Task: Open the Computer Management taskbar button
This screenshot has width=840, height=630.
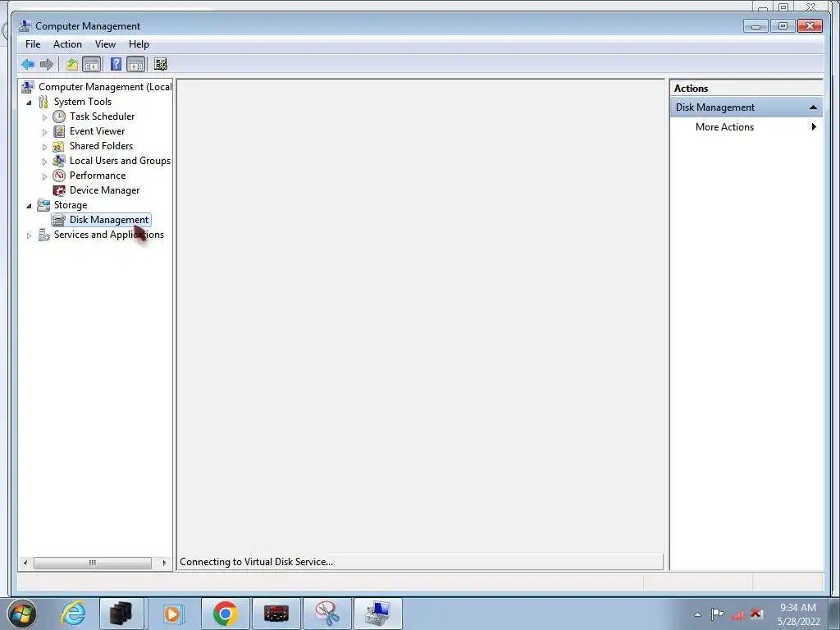Action: click(377, 614)
